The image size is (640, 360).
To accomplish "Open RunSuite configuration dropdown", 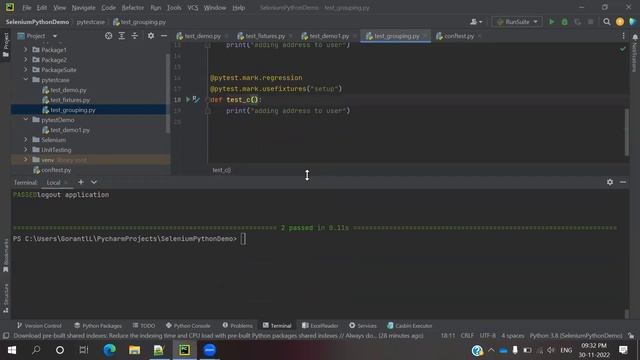I will (517, 22).
